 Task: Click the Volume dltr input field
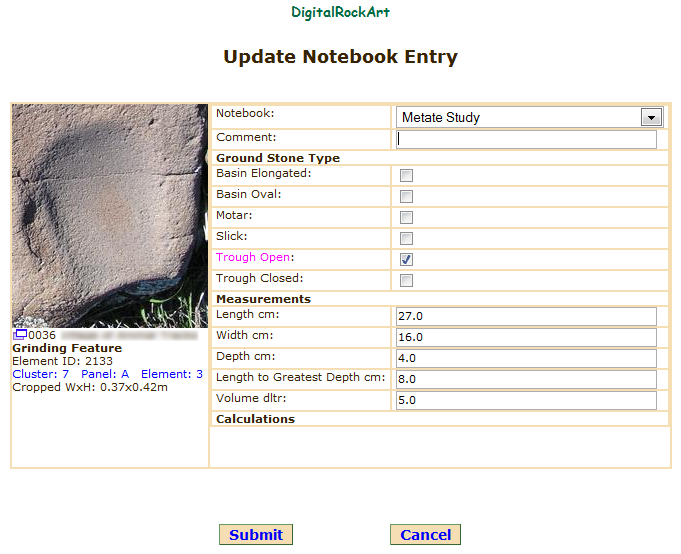pyautogui.click(x=526, y=400)
